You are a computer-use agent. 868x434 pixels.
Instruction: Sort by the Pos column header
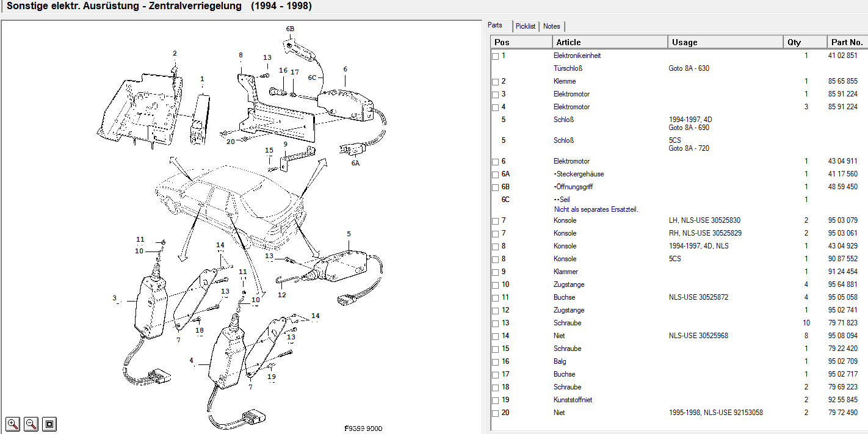point(522,42)
